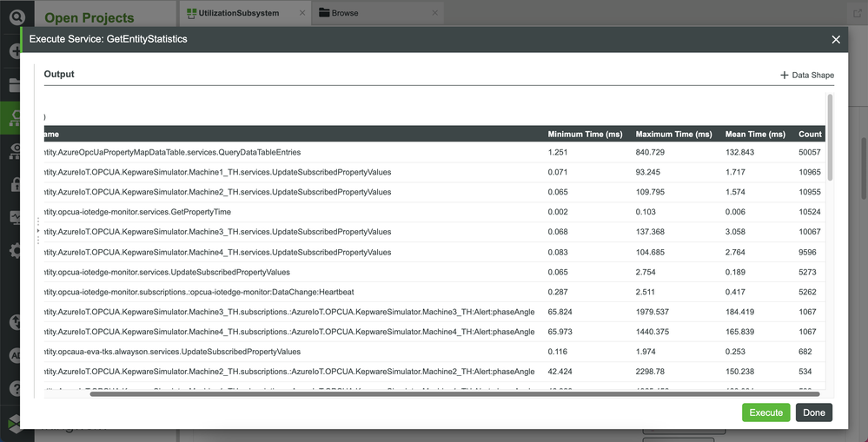The image size is (868, 442).
Task: Click the grid icon on the UtilizationSubsystem tab
Action: click(191, 13)
